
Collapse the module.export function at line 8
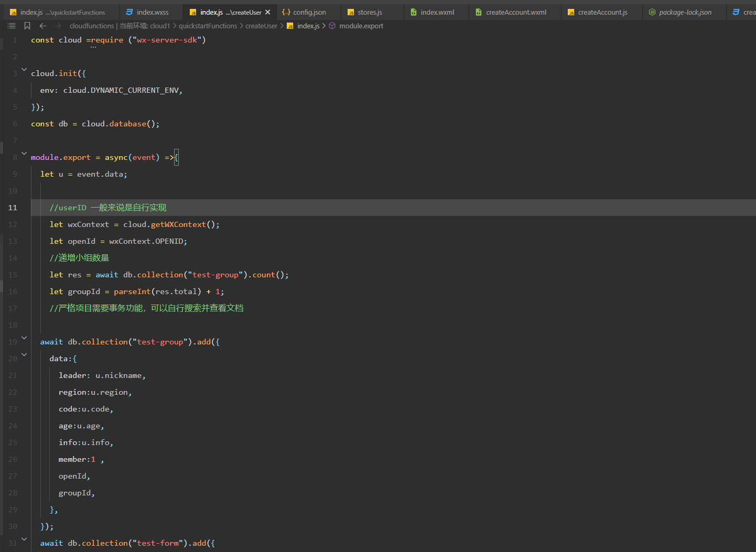click(x=24, y=153)
